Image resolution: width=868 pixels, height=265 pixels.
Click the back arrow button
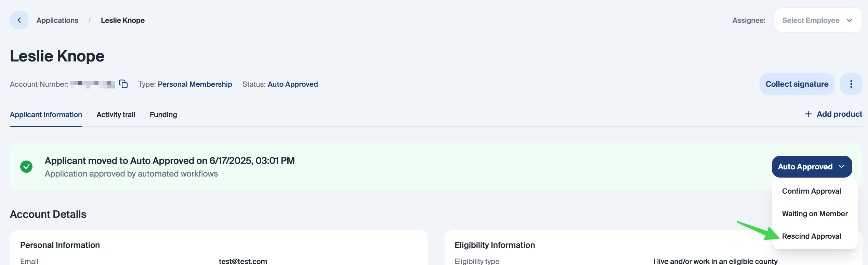click(19, 20)
